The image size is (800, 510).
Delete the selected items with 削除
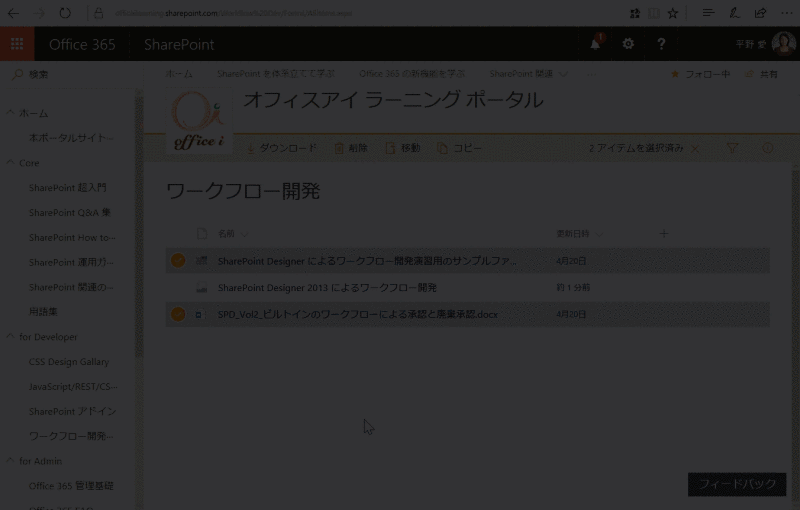(x=351, y=148)
